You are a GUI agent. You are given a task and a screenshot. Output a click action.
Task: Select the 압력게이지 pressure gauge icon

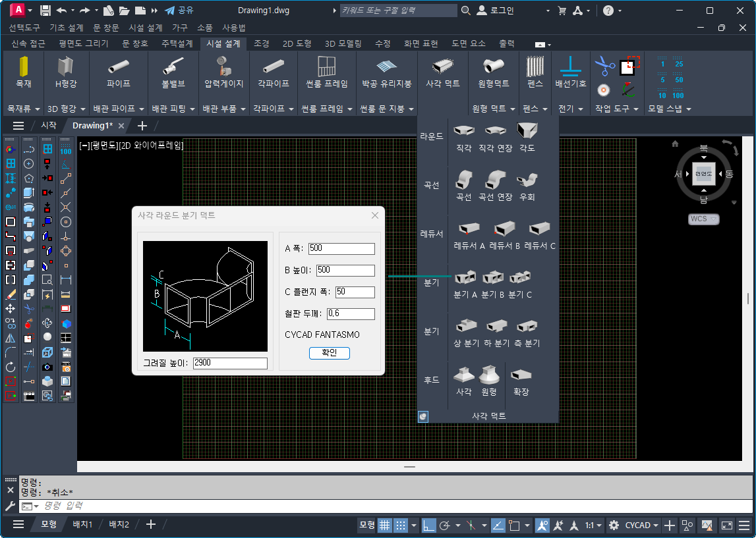tap(224, 67)
